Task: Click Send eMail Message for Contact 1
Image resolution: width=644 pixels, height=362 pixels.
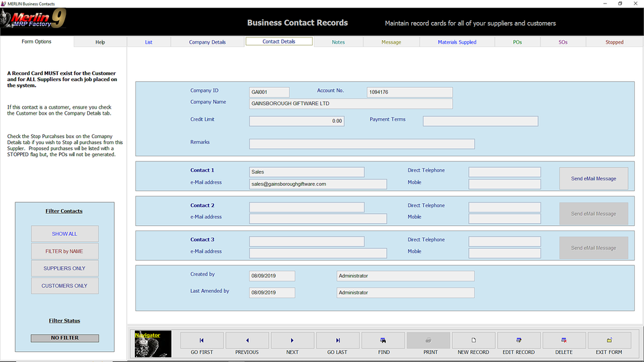Action: pyautogui.click(x=593, y=178)
